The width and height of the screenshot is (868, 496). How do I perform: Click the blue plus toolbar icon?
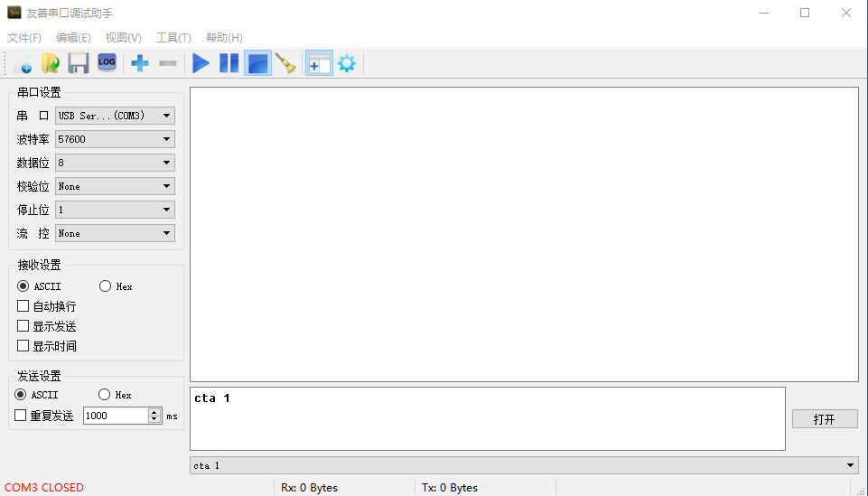tap(140, 63)
